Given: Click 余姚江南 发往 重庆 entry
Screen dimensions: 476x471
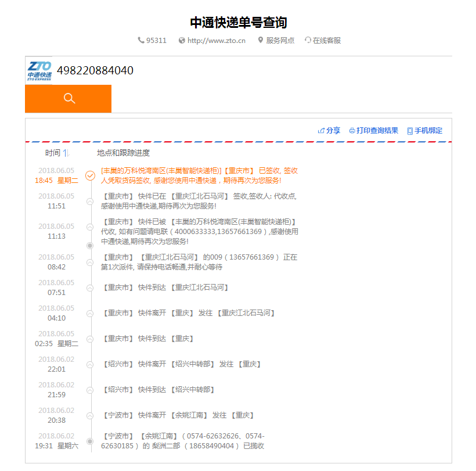Looking at the screenshot, I should [x=178, y=415].
